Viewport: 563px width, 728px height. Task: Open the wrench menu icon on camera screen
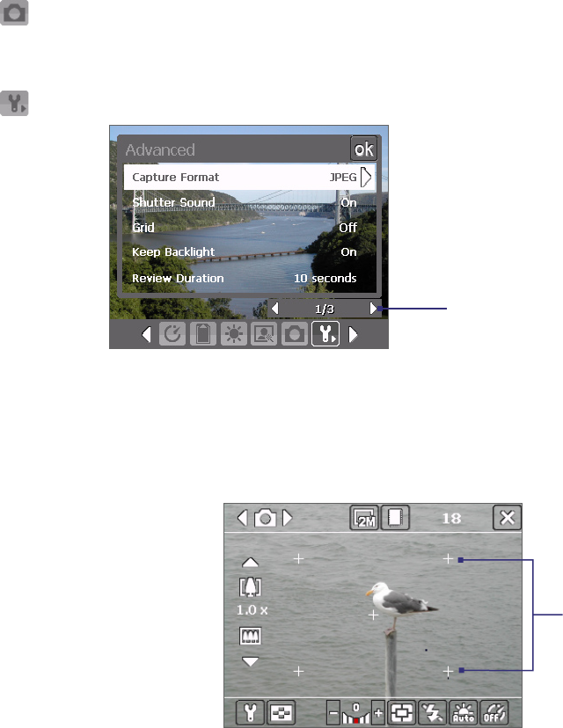250,712
